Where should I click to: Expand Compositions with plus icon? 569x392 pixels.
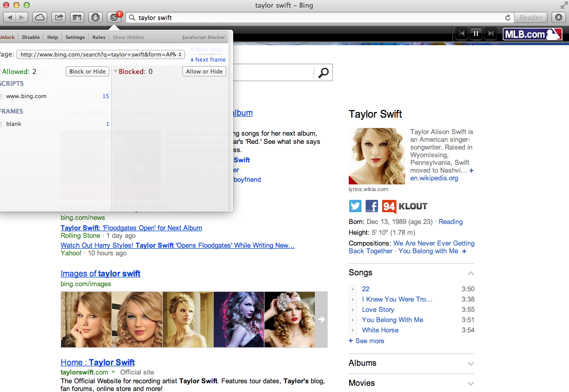[x=464, y=251]
